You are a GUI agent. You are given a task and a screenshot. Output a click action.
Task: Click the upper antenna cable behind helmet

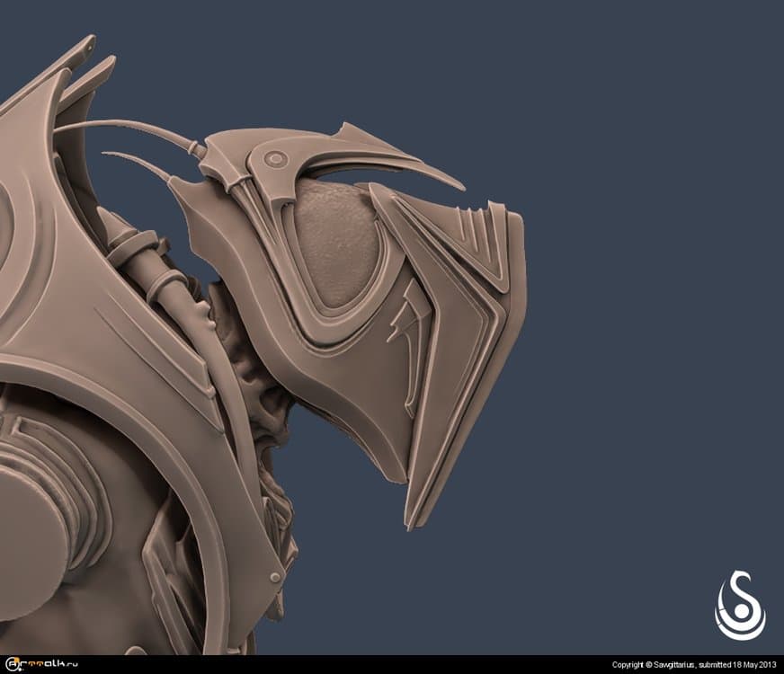(x=126, y=126)
